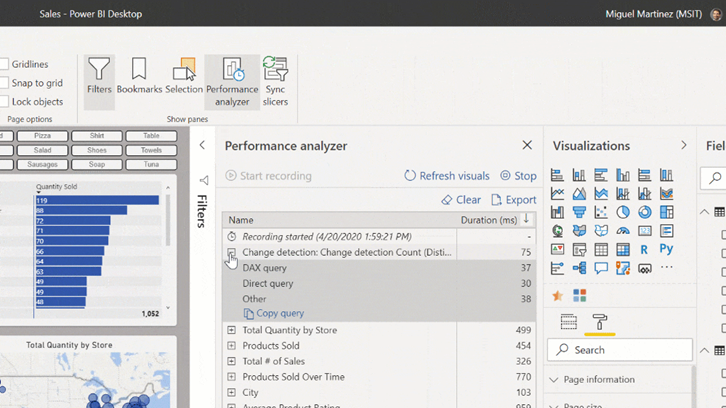The image size is (726, 408).
Task: Clear the performance analyzer results
Action: pyautogui.click(x=461, y=200)
